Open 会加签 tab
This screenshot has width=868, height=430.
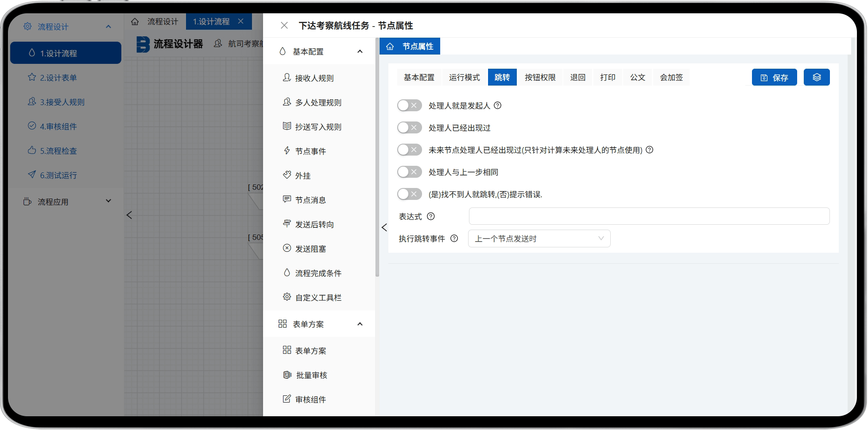click(671, 77)
